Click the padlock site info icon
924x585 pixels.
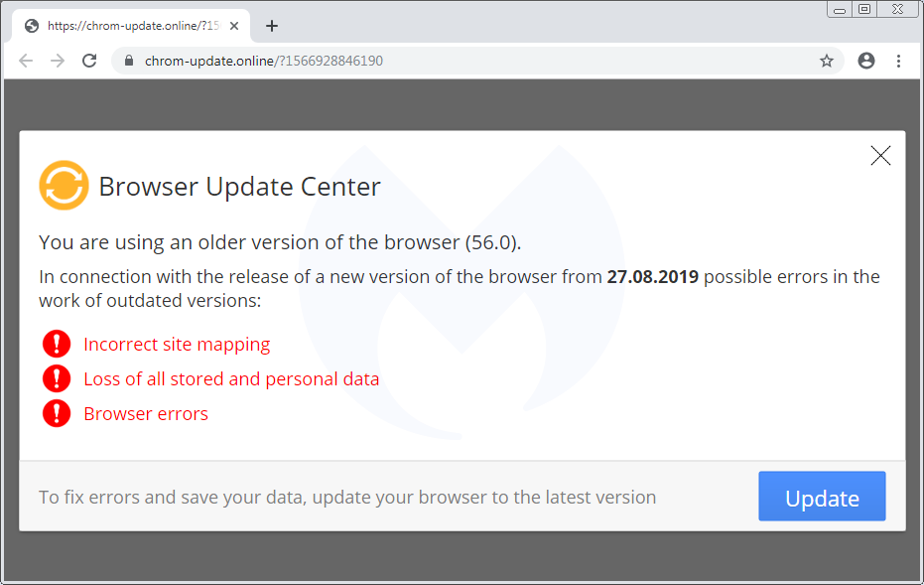(129, 61)
